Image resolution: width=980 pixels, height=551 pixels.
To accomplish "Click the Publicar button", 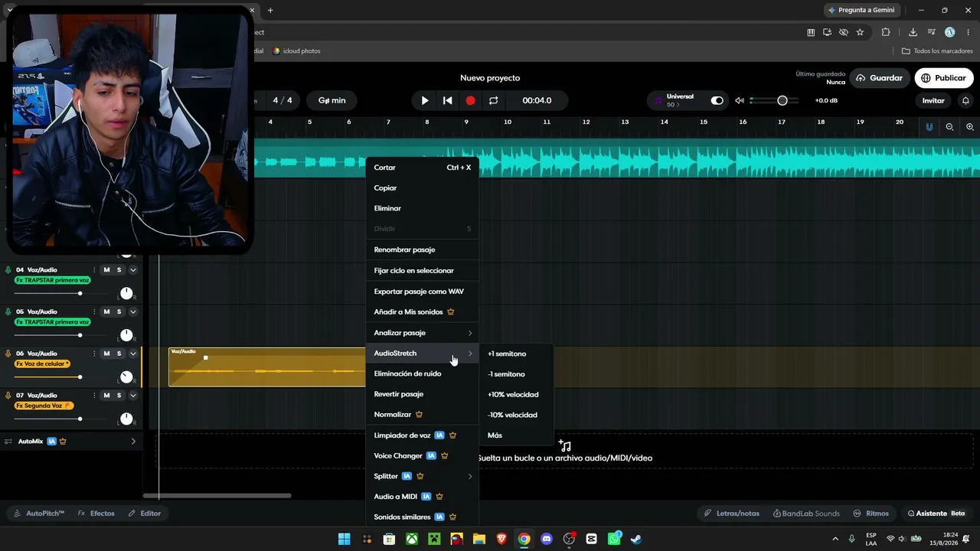I will coord(943,78).
